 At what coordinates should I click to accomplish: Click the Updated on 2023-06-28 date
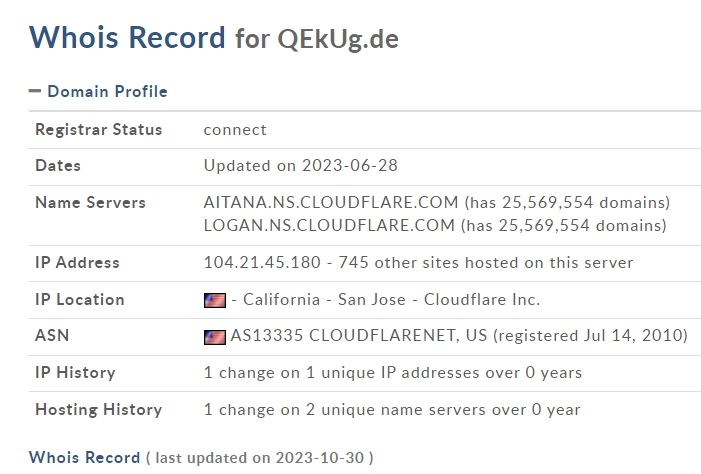(301, 165)
